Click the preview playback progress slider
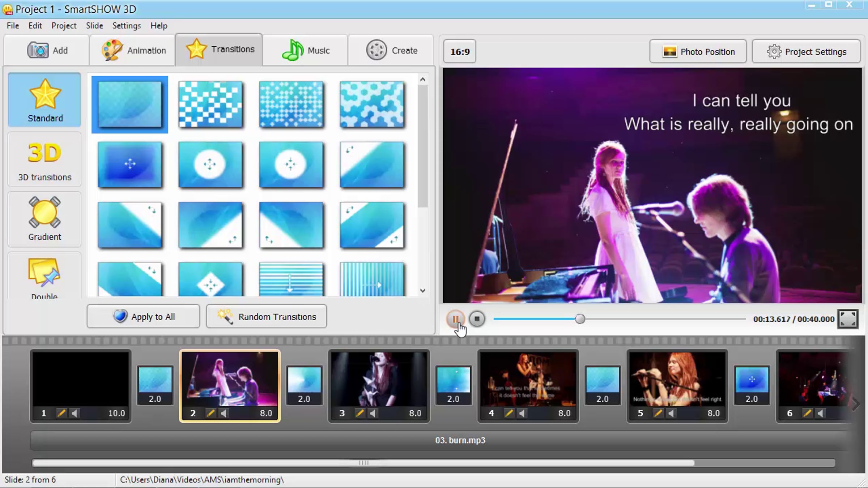The width and height of the screenshot is (868, 488). tap(580, 319)
